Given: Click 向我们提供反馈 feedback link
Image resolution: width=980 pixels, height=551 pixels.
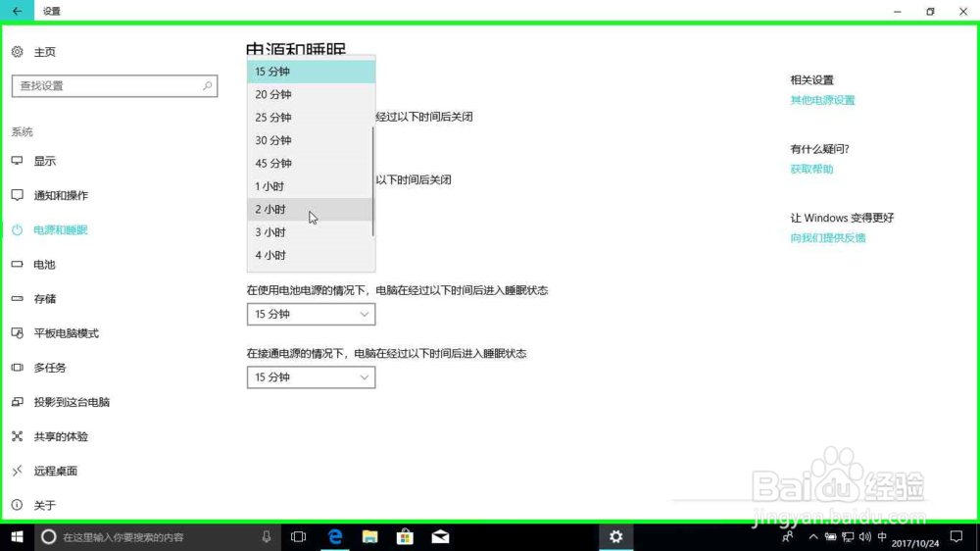Looking at the screenshot, I should coord(827,237).
